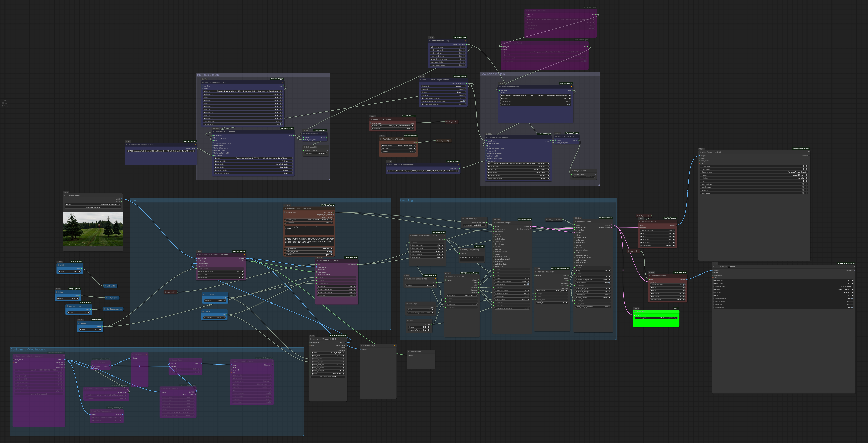
Task: Click the help icon on Preview Image node
Action: [x=395, y=346]
